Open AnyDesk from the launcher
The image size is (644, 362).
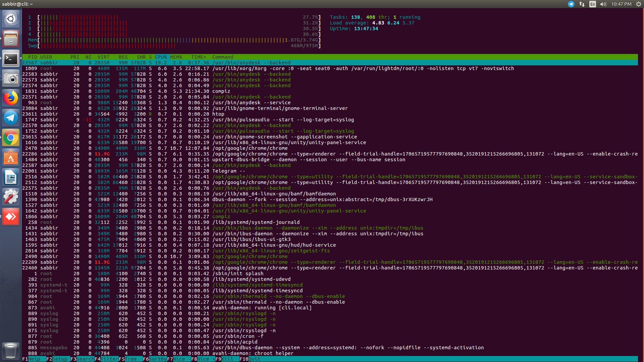coord(11,217)
